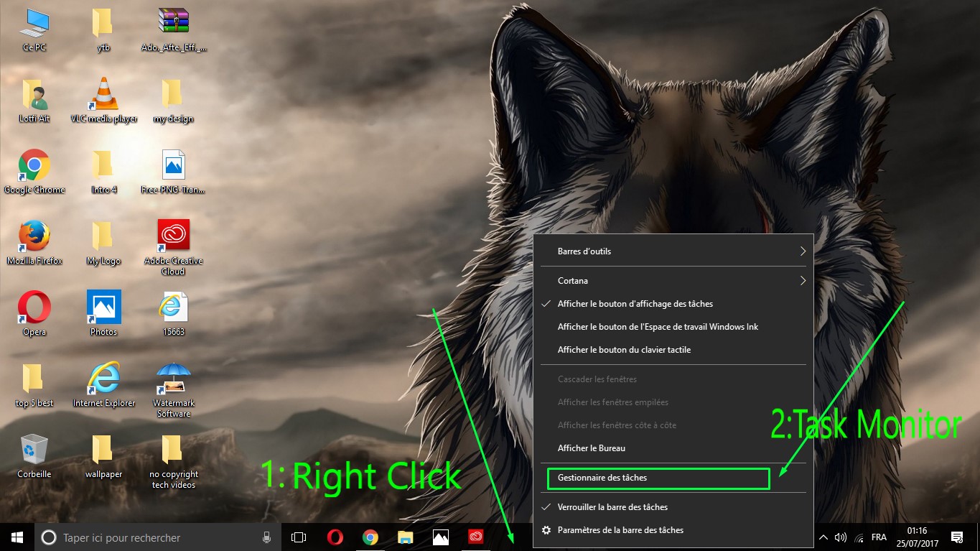Select the Opera desktop shortcut
Screen dimensions: 980x551
(34, 313)
